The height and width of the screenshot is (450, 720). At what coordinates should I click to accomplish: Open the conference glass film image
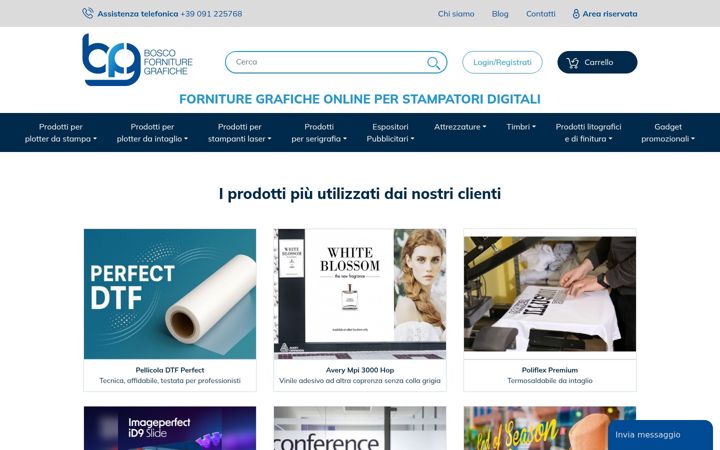[x=360, y=428]
